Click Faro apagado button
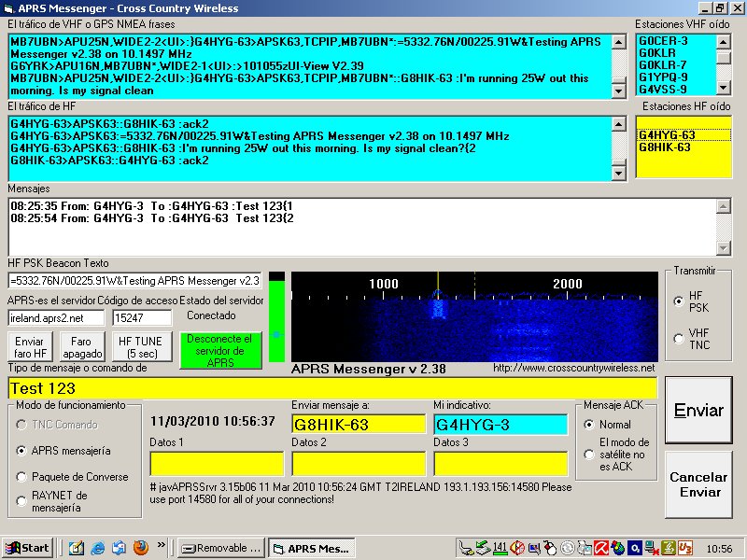This screenshot has height=560, width=747. point(82,346)
